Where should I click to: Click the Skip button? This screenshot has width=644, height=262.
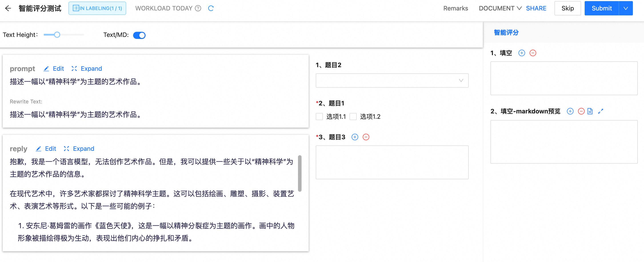click(568, 8)
